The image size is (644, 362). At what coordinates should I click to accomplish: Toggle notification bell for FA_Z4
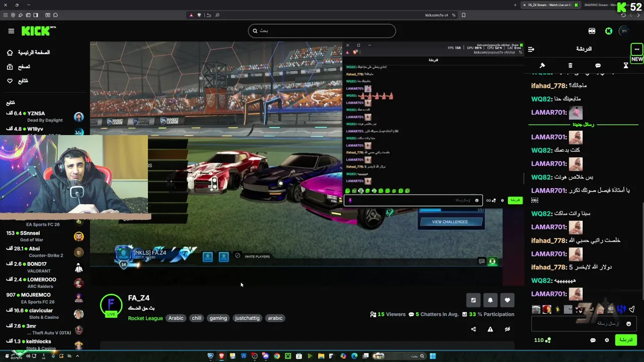coord(491,300)
